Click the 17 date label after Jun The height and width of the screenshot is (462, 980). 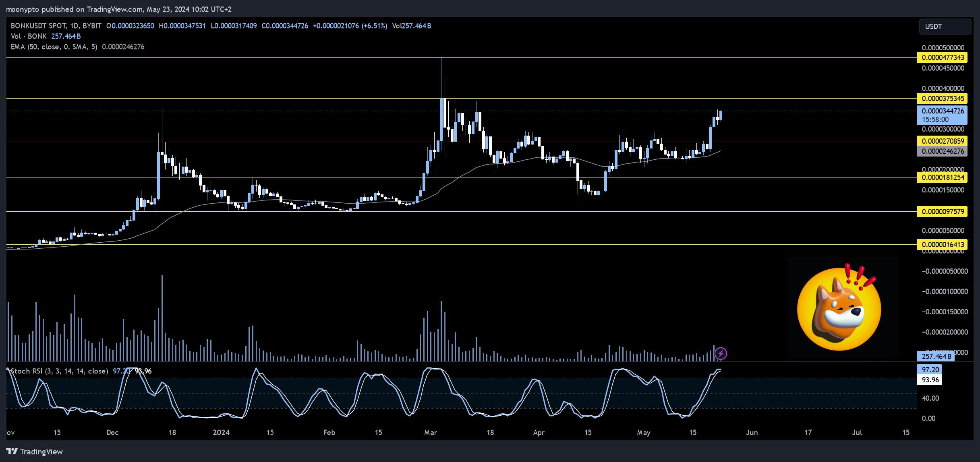pyautogui.click(x=808, y=433)
